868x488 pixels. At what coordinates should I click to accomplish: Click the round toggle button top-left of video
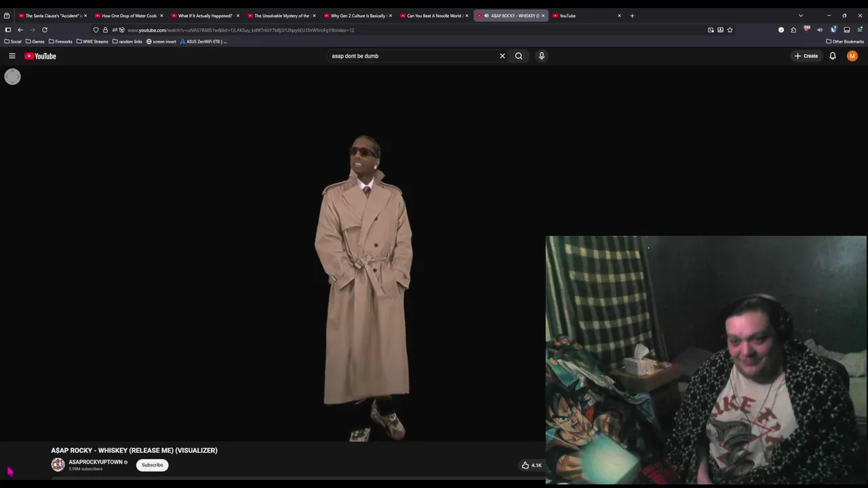click(12, 77)
